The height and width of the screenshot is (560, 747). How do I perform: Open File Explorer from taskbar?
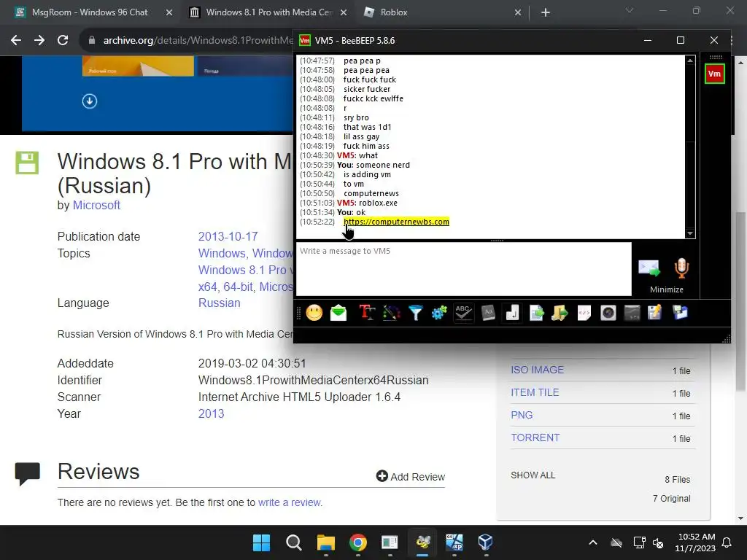326,542
